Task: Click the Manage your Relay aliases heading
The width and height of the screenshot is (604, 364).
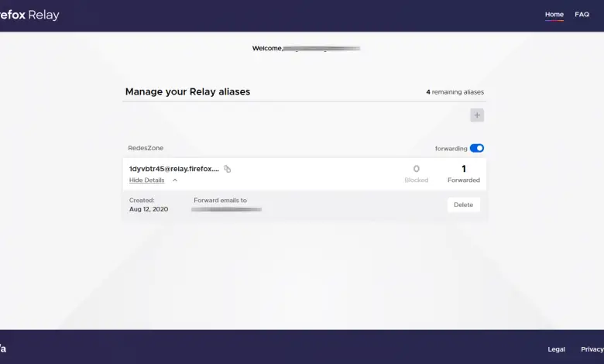Action: [187, 91]
